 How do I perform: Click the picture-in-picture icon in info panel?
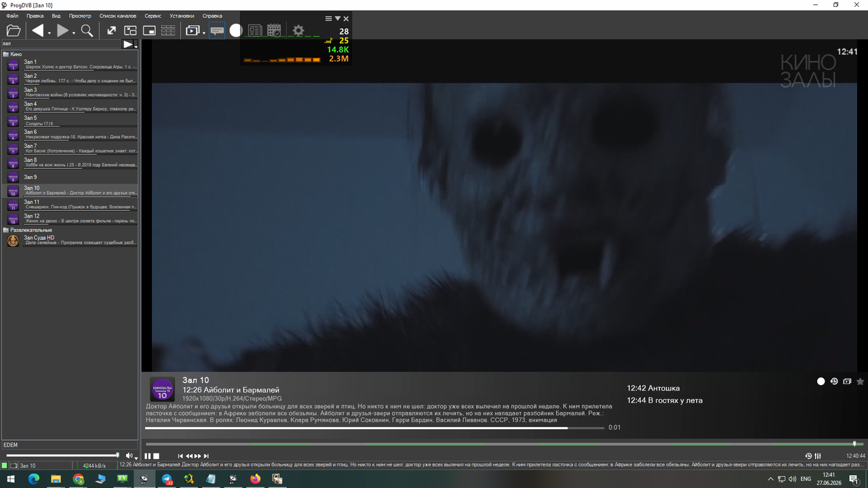(x=847, y=382)
